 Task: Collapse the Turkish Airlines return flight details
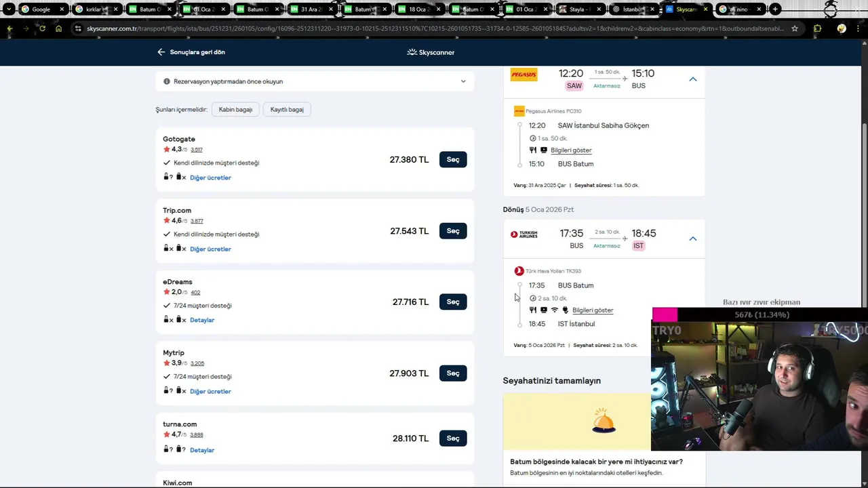(692, 239)
